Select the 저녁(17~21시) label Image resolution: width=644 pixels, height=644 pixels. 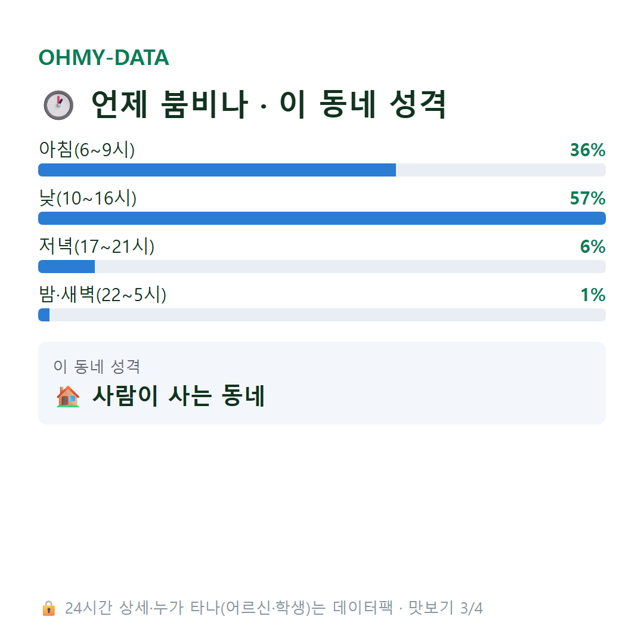pyautogui.click(x=97, y=246)
